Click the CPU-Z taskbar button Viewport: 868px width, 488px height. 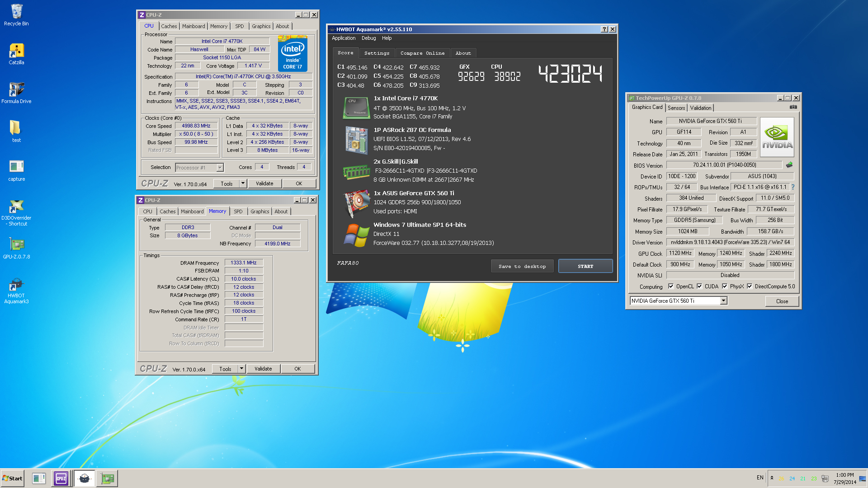61,479
